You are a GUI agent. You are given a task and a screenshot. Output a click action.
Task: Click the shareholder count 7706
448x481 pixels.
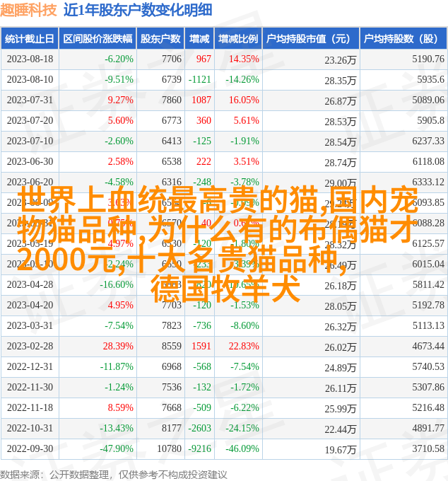[172, 59]
